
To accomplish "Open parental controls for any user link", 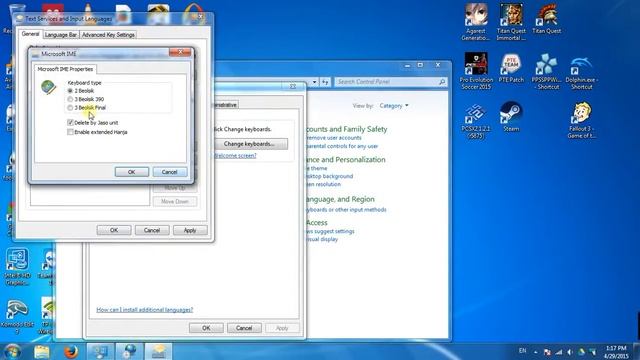I will click(x=342, y=146).
